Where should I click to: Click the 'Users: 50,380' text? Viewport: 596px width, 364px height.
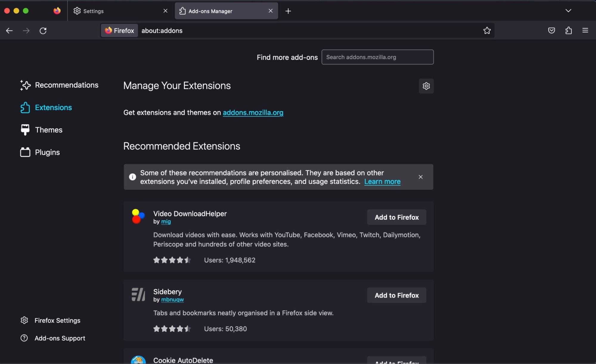225,329
